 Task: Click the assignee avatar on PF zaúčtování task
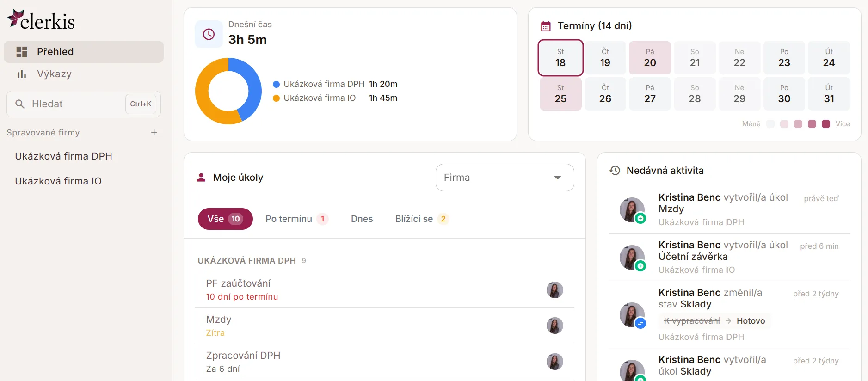pyautogui.click(x=554, y=290)
